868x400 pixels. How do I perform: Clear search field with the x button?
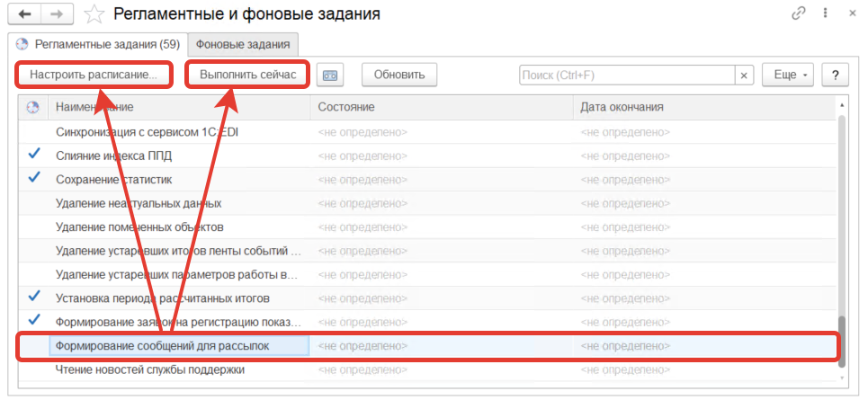point(744,75)
